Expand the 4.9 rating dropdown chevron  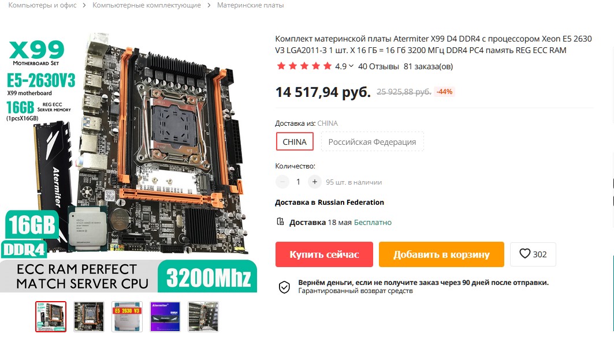tap(351, 66)
